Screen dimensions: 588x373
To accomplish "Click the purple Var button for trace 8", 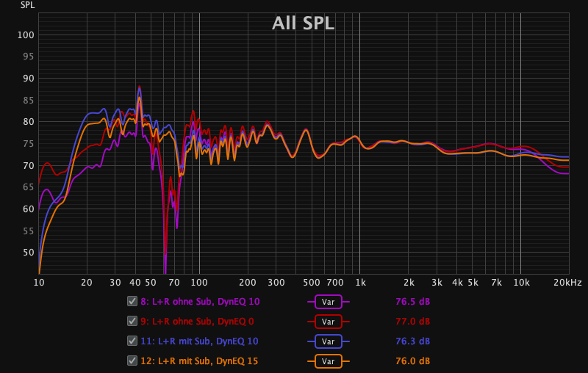I will coord(329,302).
